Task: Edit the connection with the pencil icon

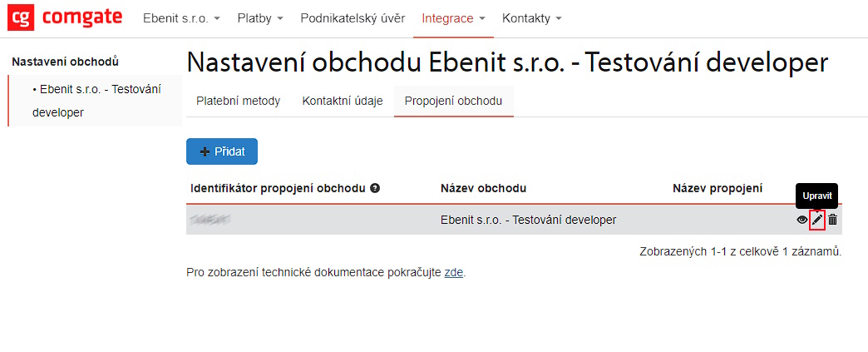Action: pos(817,220)
